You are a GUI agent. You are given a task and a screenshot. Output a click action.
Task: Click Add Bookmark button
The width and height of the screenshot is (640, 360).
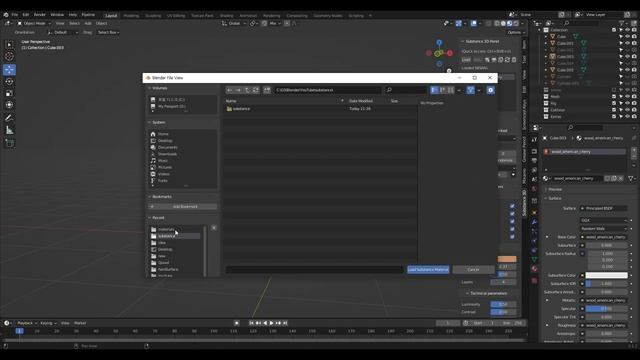182,207
